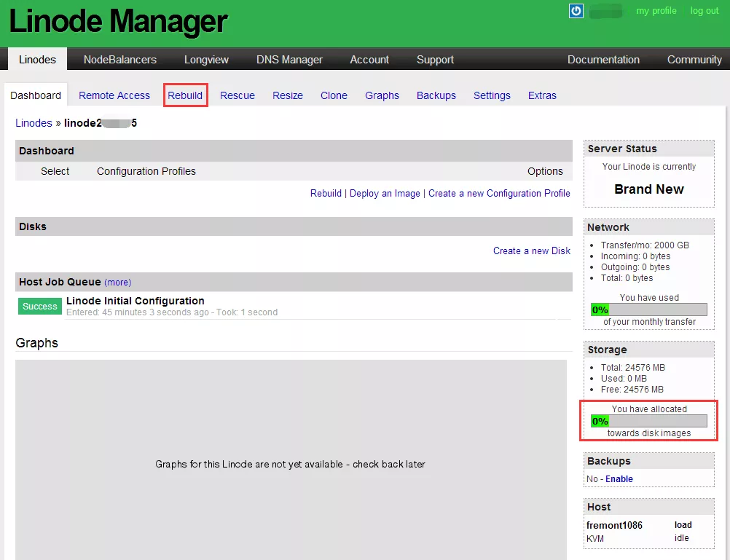
Task: Switch to the Longview tab
Action: 206,60
